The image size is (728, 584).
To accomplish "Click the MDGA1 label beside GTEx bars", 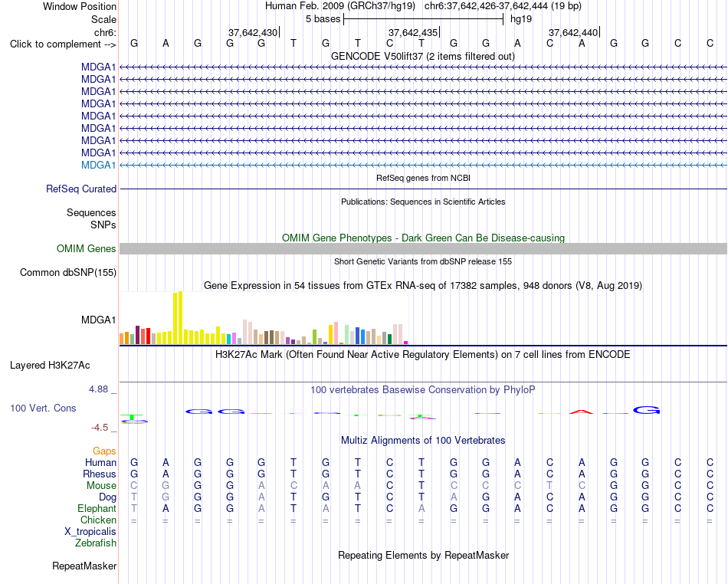I will coord(98,320).
